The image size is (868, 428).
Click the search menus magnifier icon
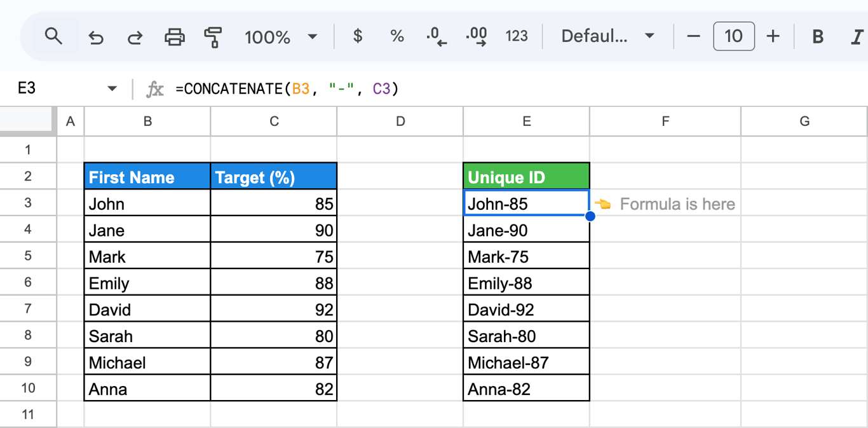pyautogui.click(x=54, y=37)
